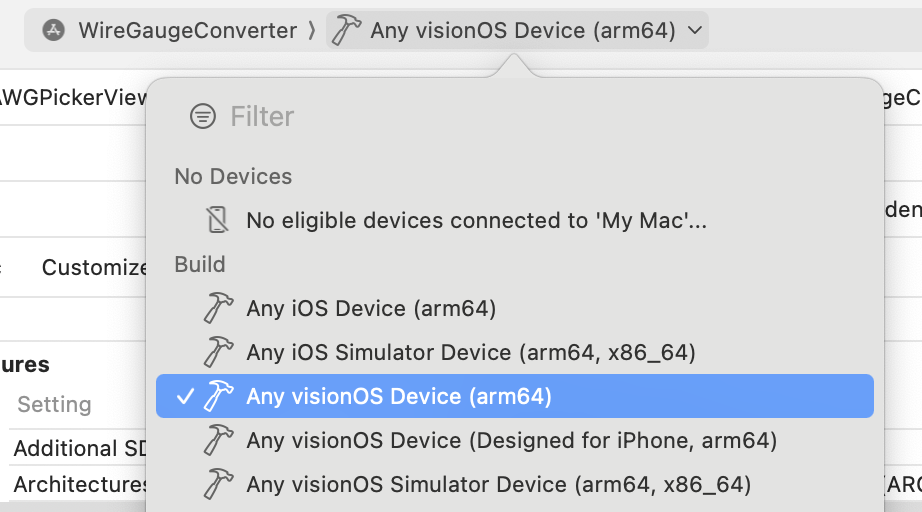The width and height of the screenshot is (922, 512).
Task: Click the WireGaugeConverter app scheme icon
Action: click(54, 30)
